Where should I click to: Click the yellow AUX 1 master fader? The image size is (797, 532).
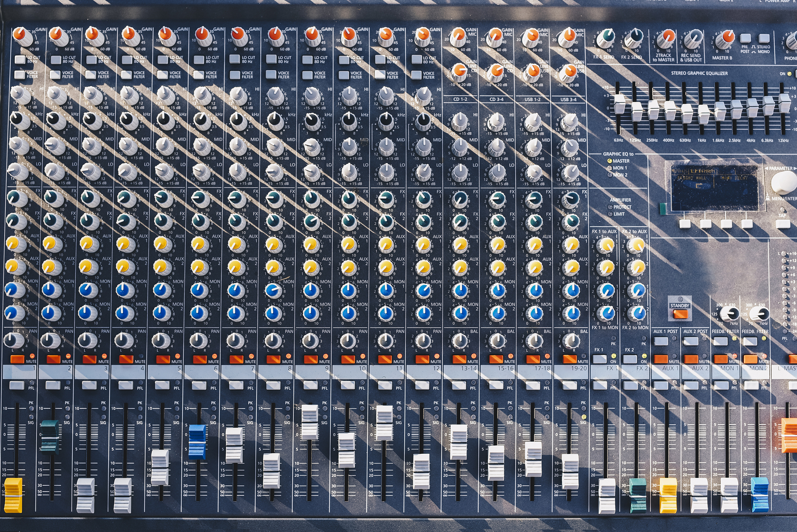[668, 495]
